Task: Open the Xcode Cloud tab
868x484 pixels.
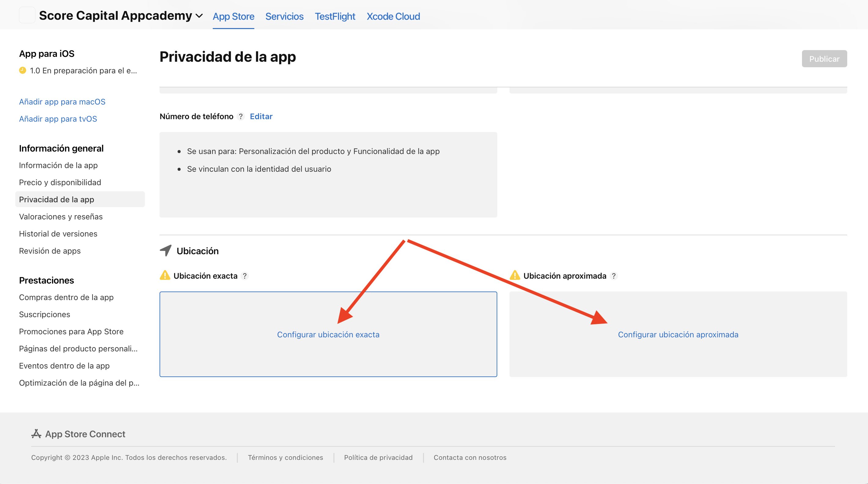Action: click(393, 16)
